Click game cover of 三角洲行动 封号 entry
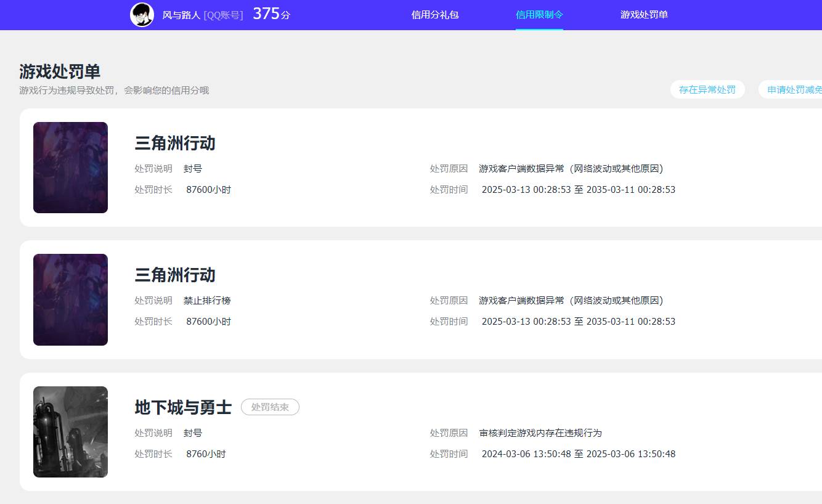This screenshot has height=504, width=822. [x=70, y=168]
